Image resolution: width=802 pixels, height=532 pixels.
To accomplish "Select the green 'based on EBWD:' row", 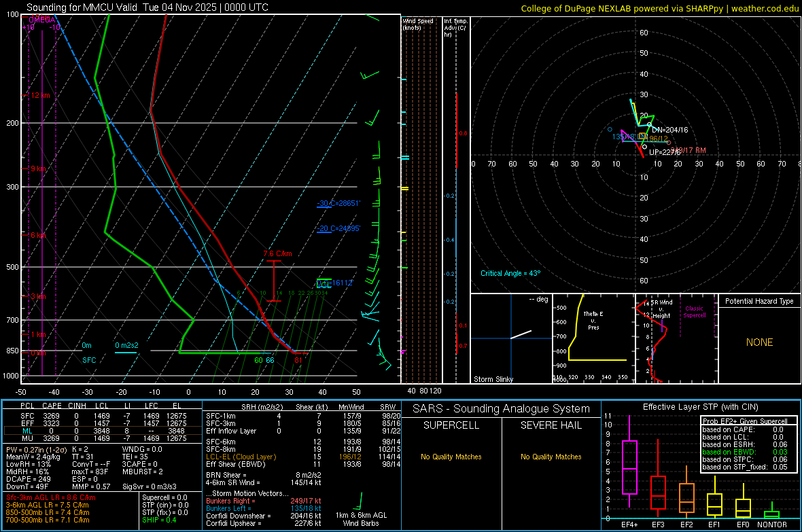I will coord(745,453).
